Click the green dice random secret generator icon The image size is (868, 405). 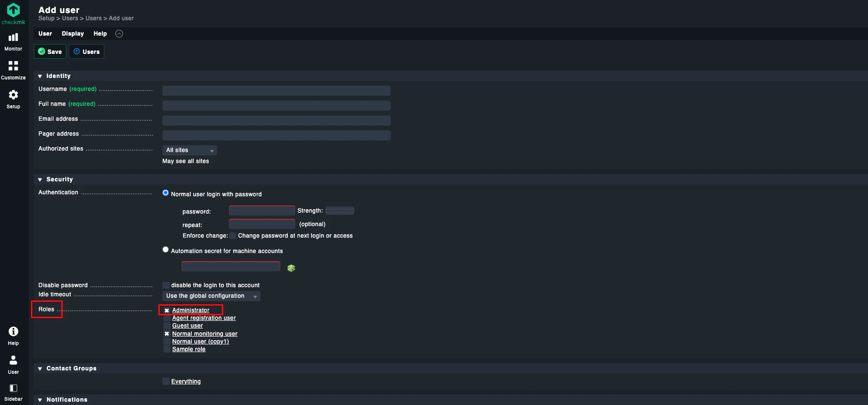tap(291, 268)
